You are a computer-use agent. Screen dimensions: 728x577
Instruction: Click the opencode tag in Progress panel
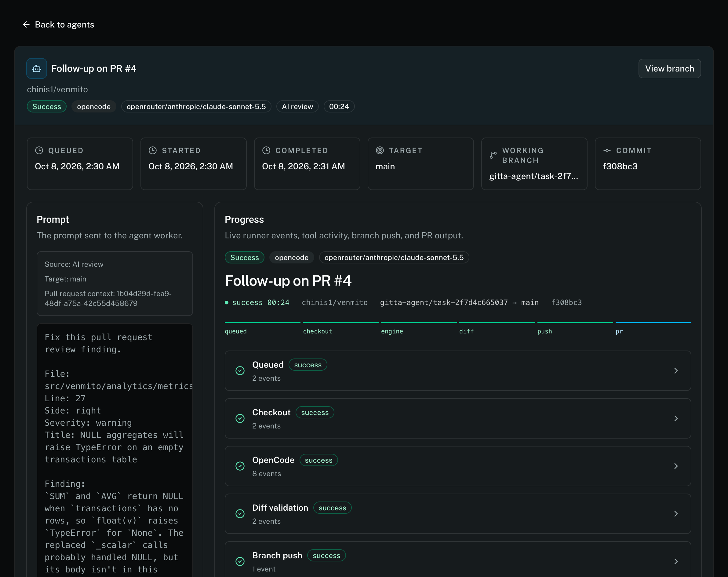[292, 258]
